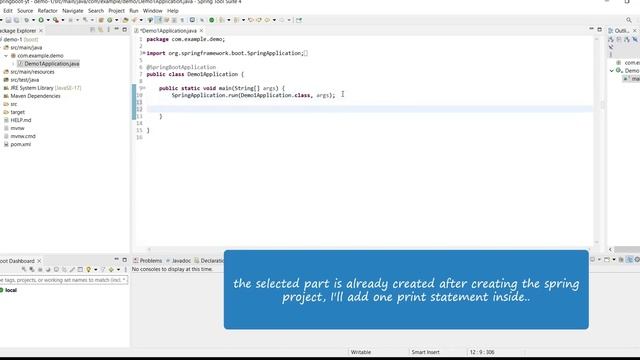Click the stop icon in Boot Dashboard toolbar
640x360 pixels.
point(40,269)
